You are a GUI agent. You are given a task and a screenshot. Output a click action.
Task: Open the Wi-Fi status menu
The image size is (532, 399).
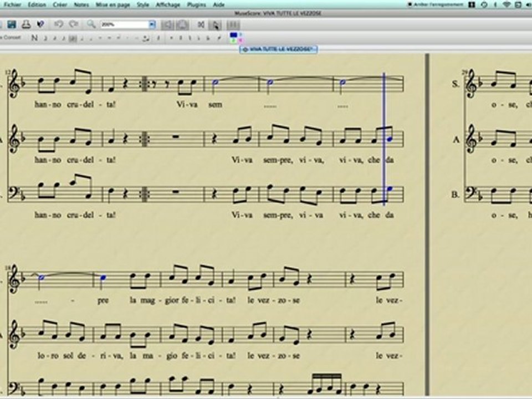[507, 4]
